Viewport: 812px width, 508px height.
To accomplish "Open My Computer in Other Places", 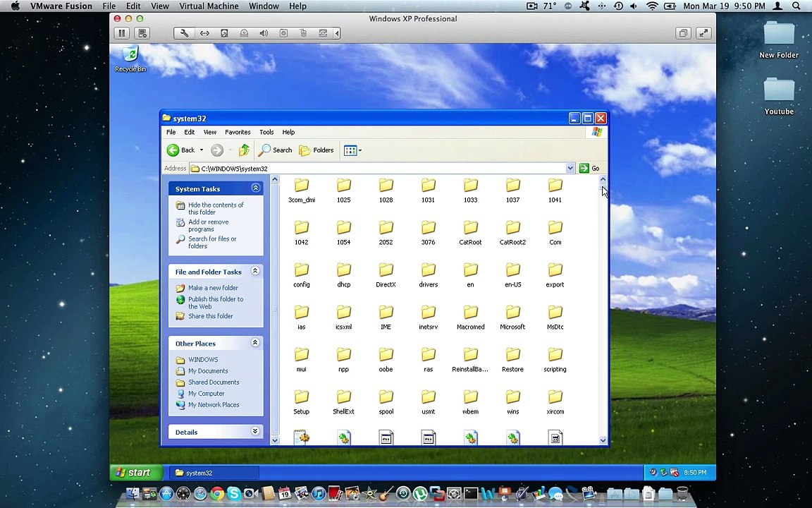I will coord(206,394).
